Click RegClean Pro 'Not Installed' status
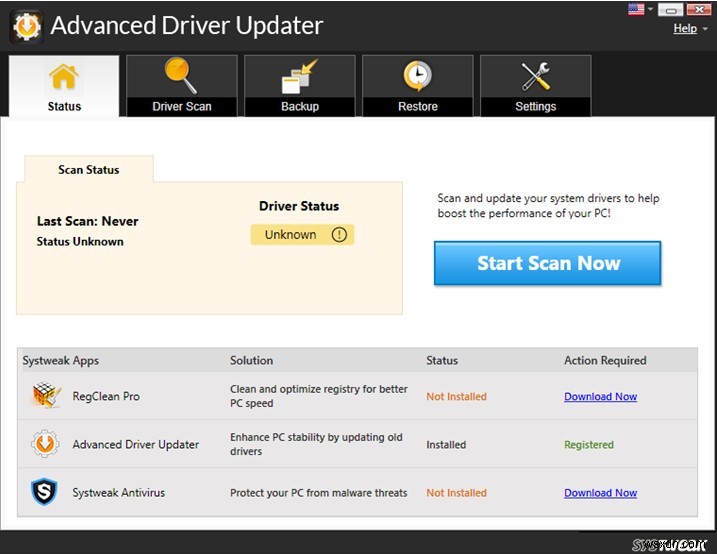The width and height of the screenshot is (717, 554). pyautogui.click(x=456, y=397)
